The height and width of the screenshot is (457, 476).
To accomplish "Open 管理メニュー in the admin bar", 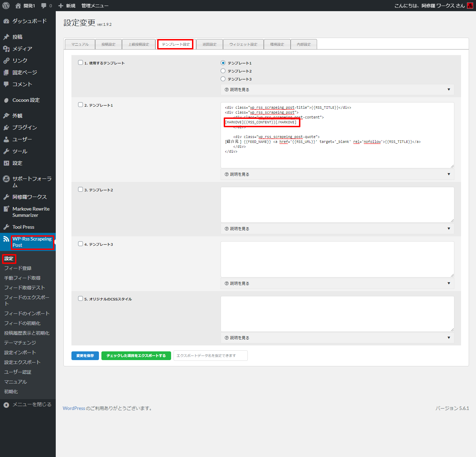I will 95,6.
